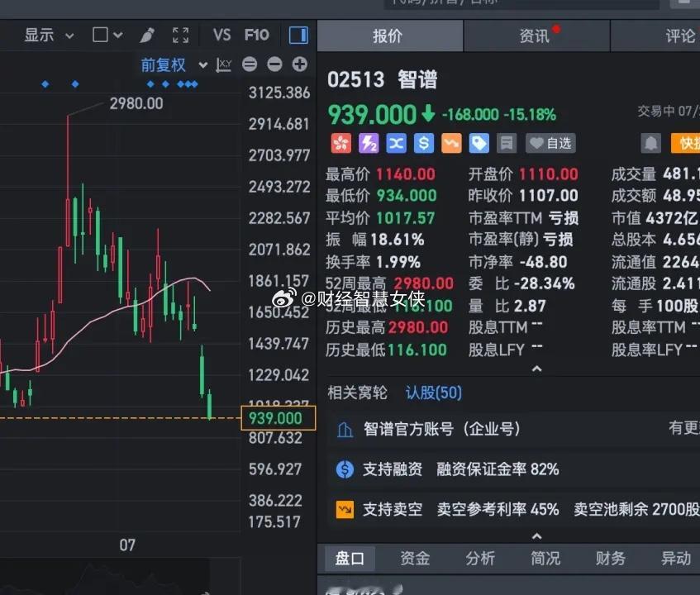Click the stock name 02513 智谱
Screen dimensions: 700x595
(382, 80)
